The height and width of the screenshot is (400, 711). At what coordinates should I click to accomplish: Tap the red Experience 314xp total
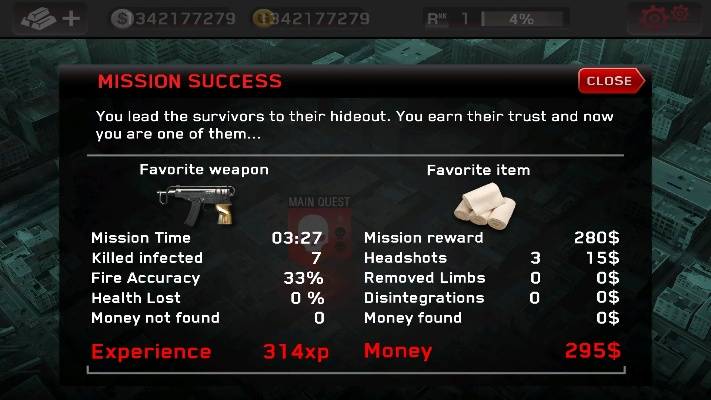tap(209, 351)
